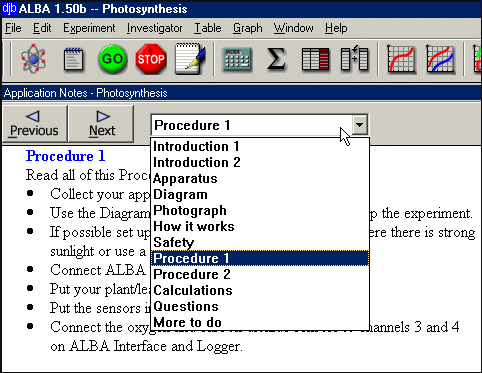Open the red and blue curves graph icon
Screen dimensions: 482x373
pyautogui.click(x=440, y=59)
